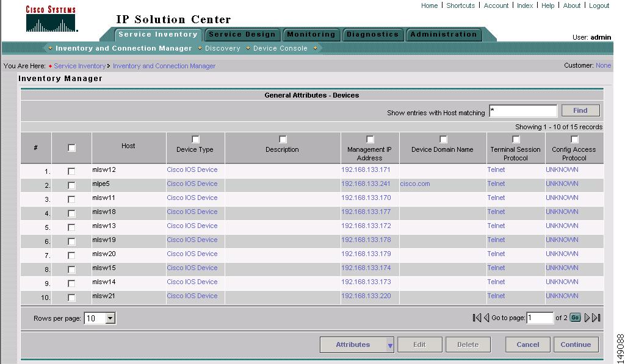Select the mlsw20 row checkbox

coord(71,255)
